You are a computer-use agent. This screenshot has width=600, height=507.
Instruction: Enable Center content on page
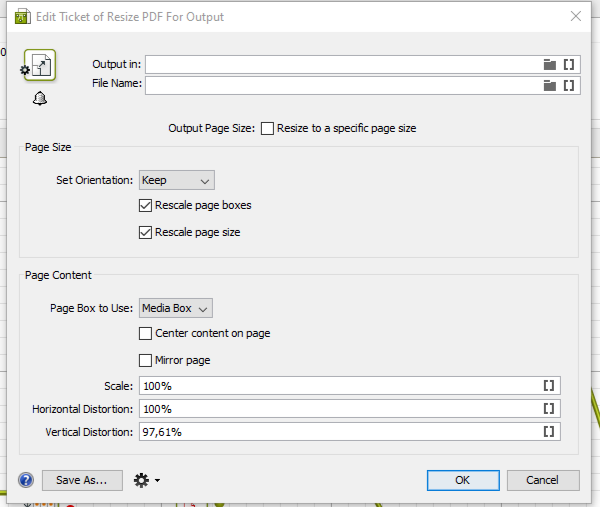(x=146, y=333)
